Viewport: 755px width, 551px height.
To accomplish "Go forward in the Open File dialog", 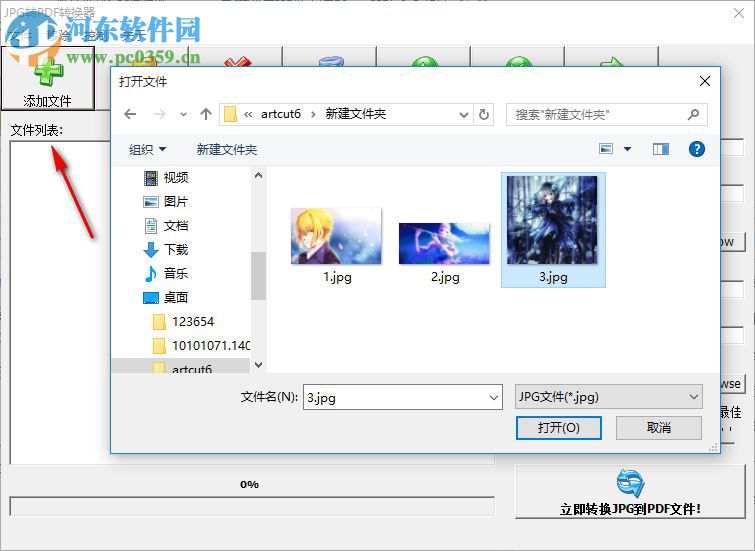I will [159, 114].
